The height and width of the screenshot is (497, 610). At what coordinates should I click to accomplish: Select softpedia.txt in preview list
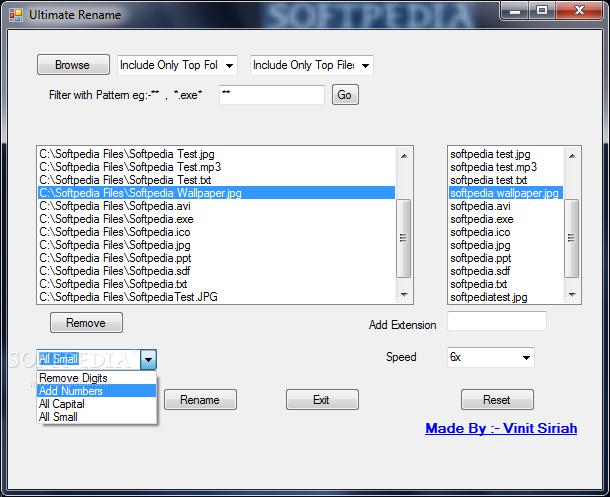tap(506, 284)
